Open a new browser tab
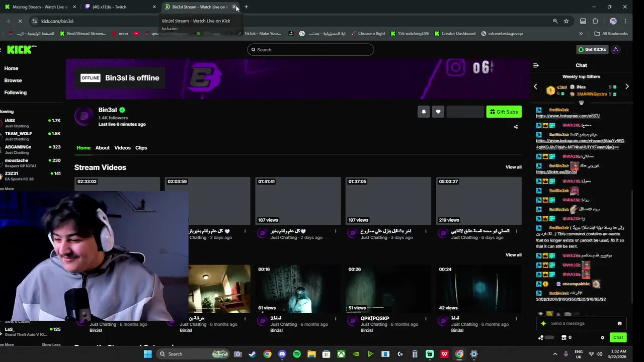644x362 pixels. 246,7
